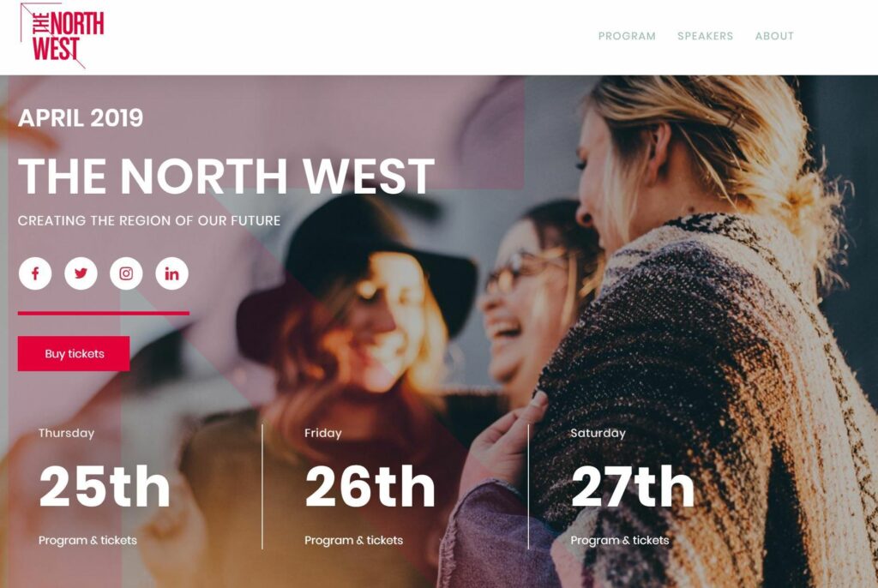
Task: Open the PROGRAM navigation item
Action: coord(627,36)
